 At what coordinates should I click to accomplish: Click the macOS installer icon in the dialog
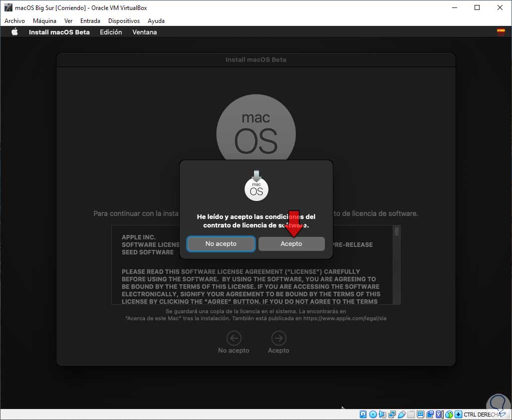(256, 186)
